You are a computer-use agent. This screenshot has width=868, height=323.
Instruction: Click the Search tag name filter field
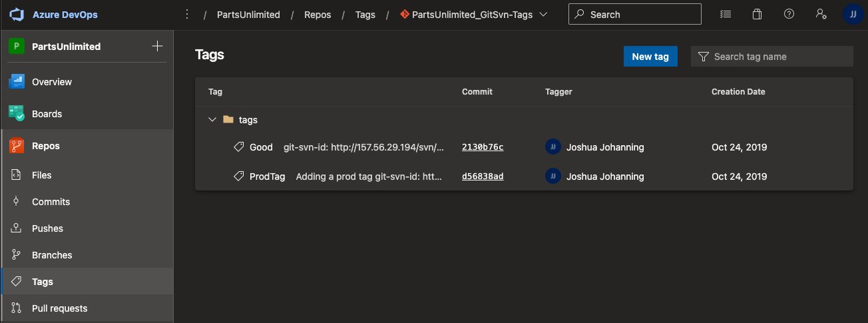coord(779,57)
